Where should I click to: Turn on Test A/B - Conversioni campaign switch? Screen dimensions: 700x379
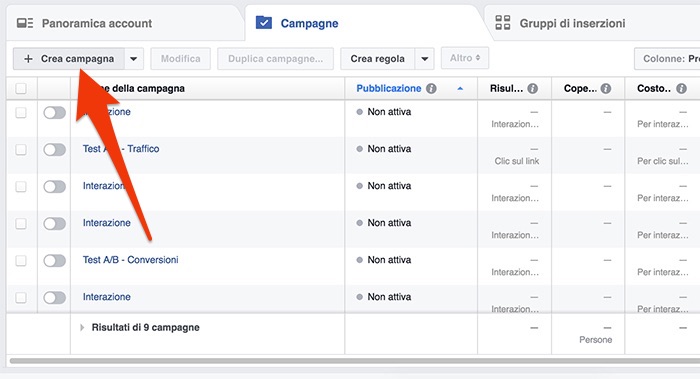[54, 261]
